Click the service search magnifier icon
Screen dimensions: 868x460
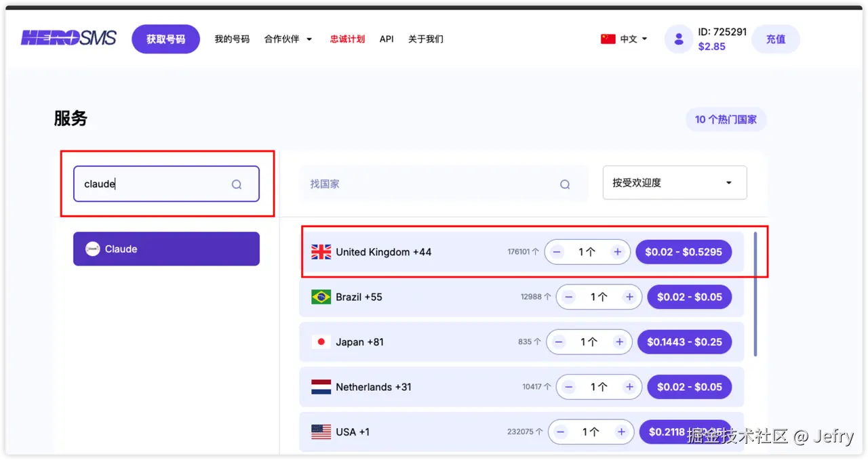(237, 184)
